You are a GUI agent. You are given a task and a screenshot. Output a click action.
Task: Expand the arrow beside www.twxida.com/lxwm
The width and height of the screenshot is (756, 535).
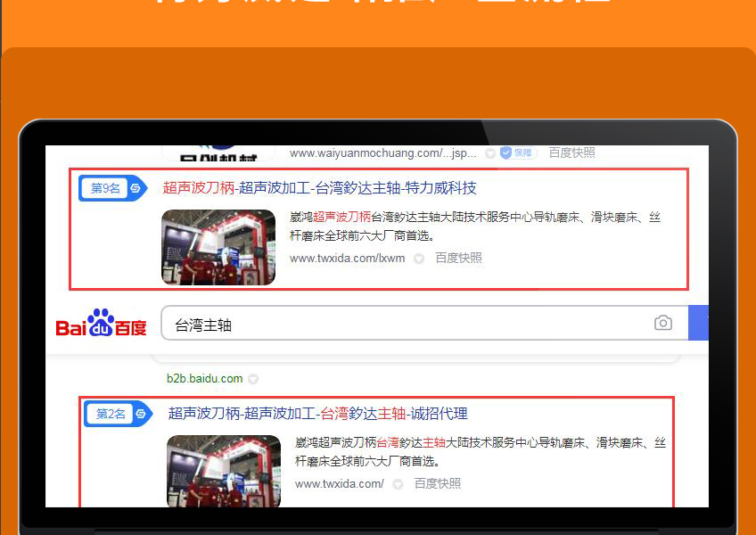[419, 259]
